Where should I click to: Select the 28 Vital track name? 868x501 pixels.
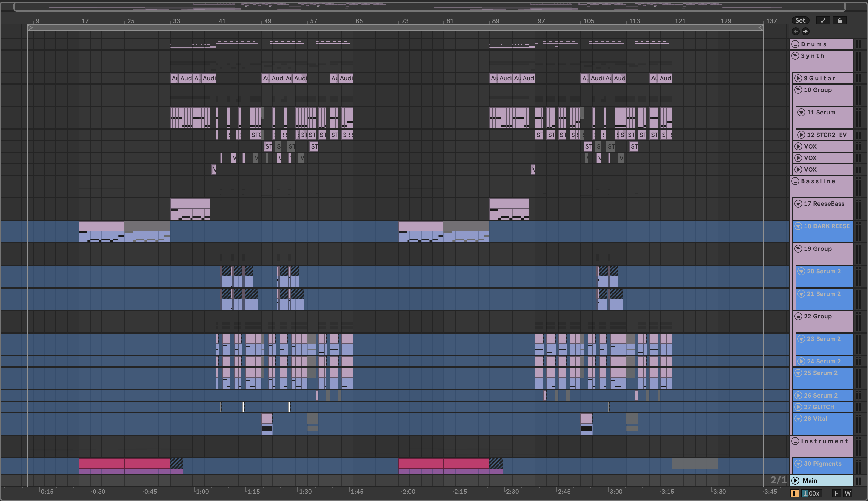pos(815,419)
